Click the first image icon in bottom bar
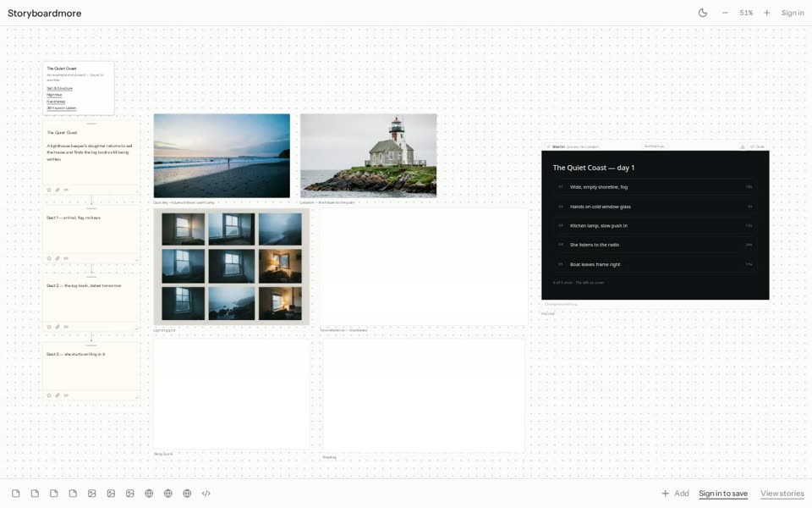 [91, 494]
